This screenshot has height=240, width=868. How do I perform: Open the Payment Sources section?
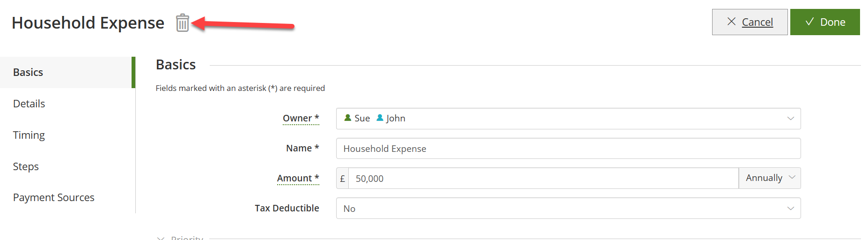[x=68, y=197]
